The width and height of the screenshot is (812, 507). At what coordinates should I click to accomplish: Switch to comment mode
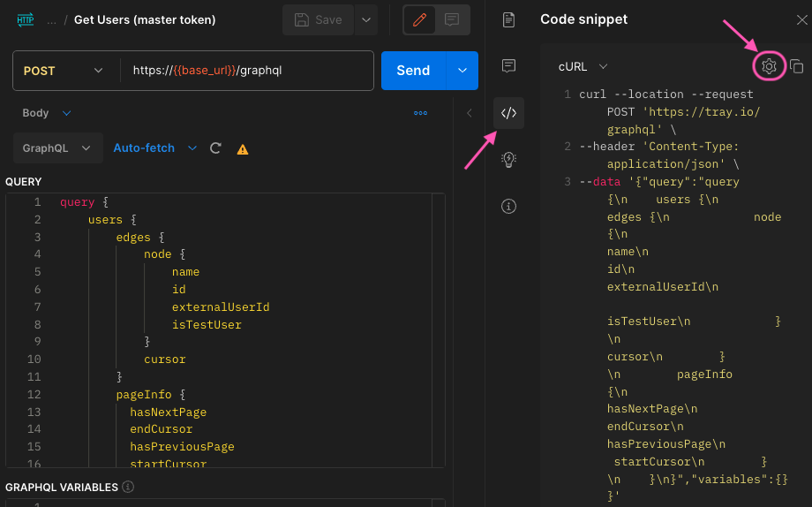coord(452,19)
